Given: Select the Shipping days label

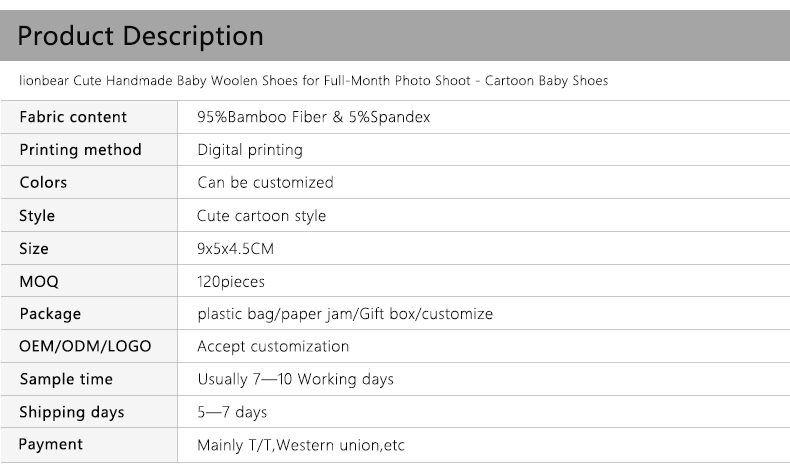Looking at the screenshot, I should pyautogui.click(x=72, y=413).
